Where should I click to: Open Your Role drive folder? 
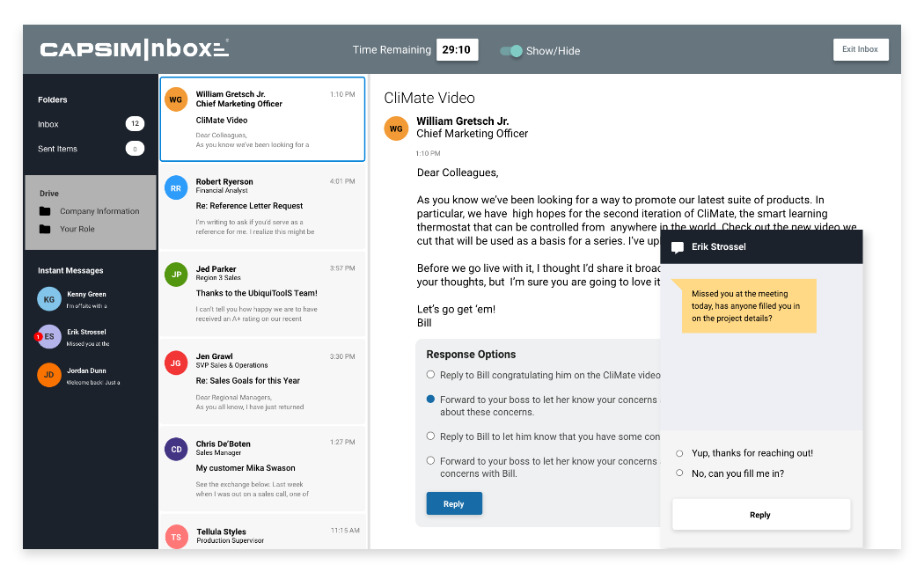[x=77, y=229]
